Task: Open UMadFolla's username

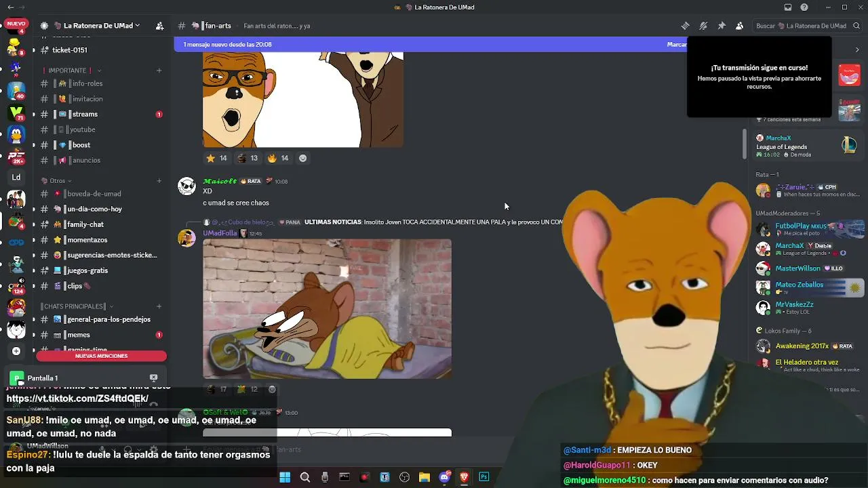Action: click(220, 233)
